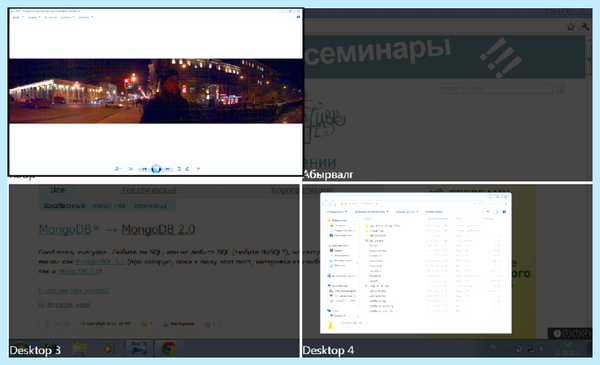The image size is (600, 365).
Task: Click the system tray clock on Desktop 4
Action: point(567,349)
